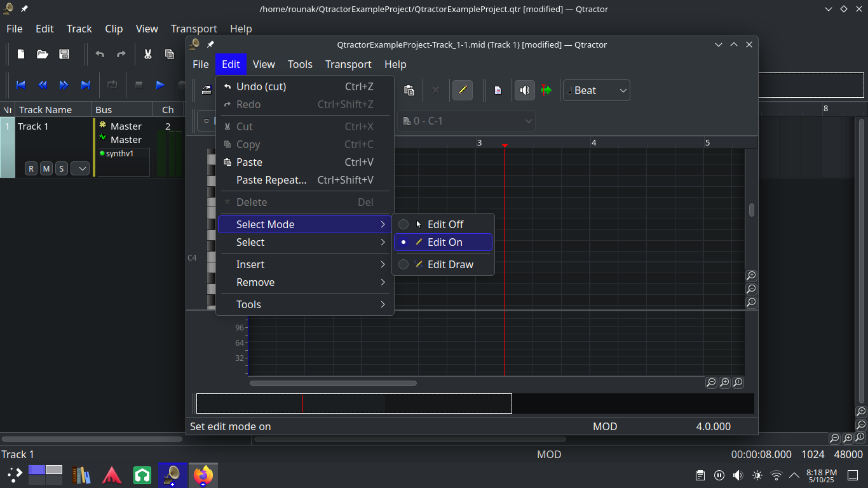Click the Ch column header
The width and height of the screenshot is (868, 488).
168,109
